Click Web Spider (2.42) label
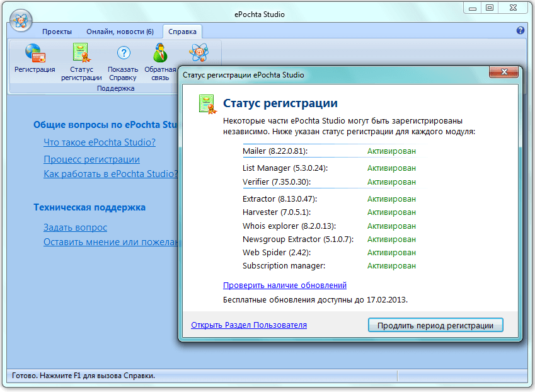This screenshot has height=392, width=535. pyautogui.click(x=277, y=253)
